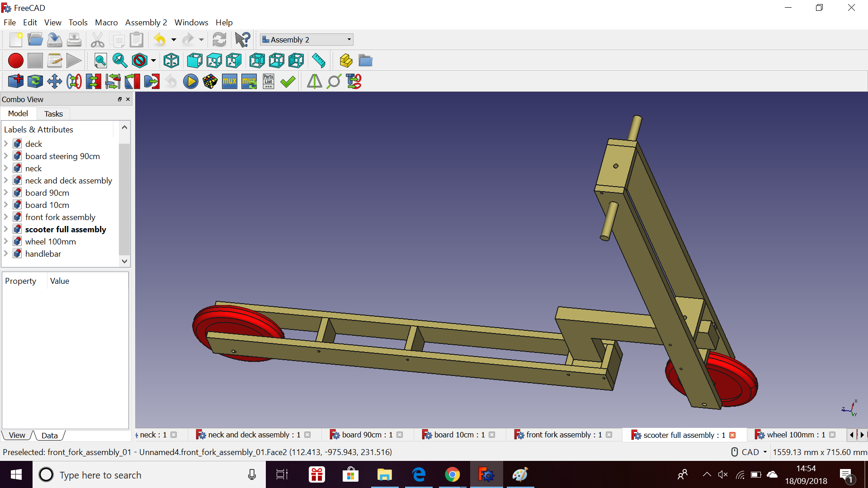Click the Windows search box
868x488 pixels.
click(x=149, y=475)
